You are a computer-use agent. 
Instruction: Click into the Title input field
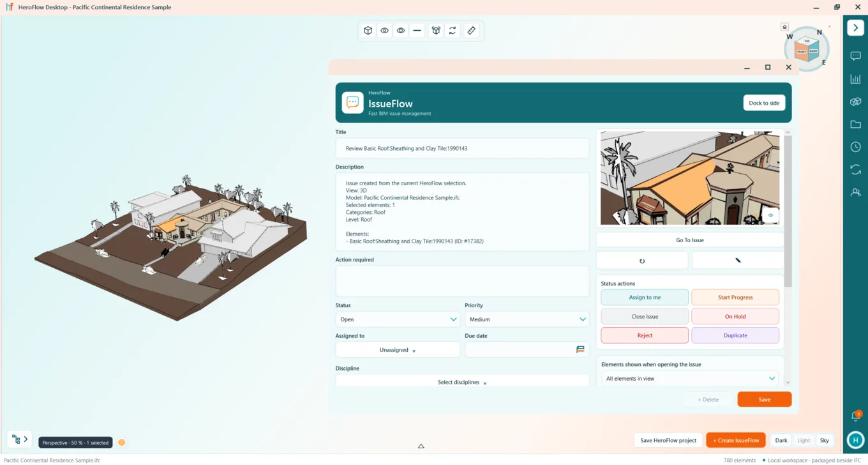(x=462, y=148)
